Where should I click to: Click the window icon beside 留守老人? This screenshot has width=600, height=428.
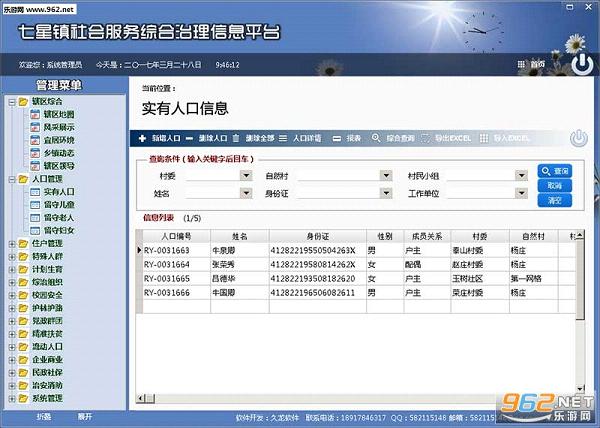point(35,218)
